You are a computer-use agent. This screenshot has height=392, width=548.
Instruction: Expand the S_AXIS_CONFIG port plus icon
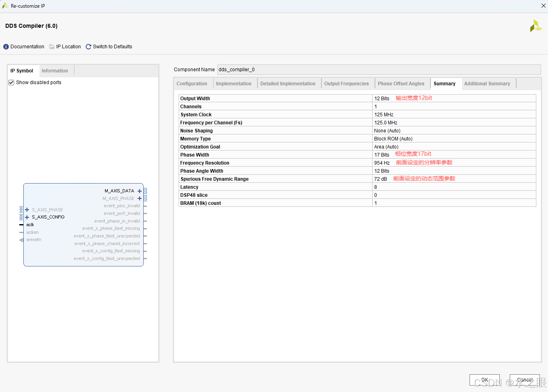click(x=27, y=217)
